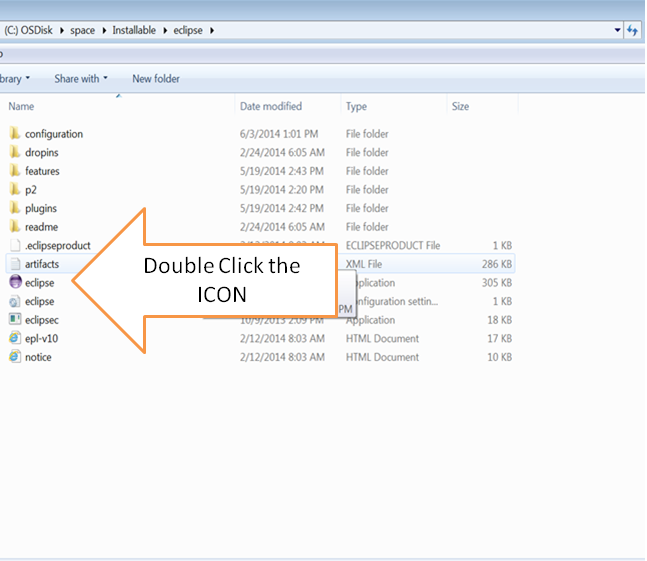Create a New folder

(156, 78)
